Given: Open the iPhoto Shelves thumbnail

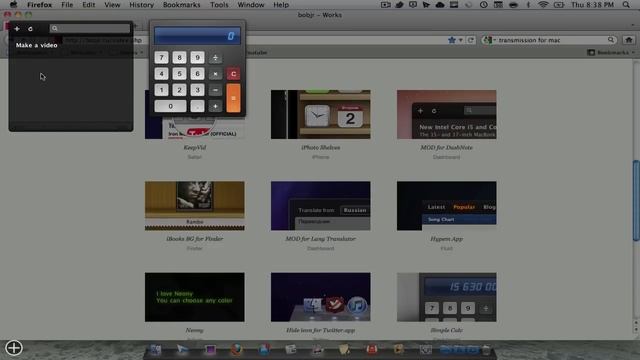Looking at the screenshot, I should (x=320, y=115).
